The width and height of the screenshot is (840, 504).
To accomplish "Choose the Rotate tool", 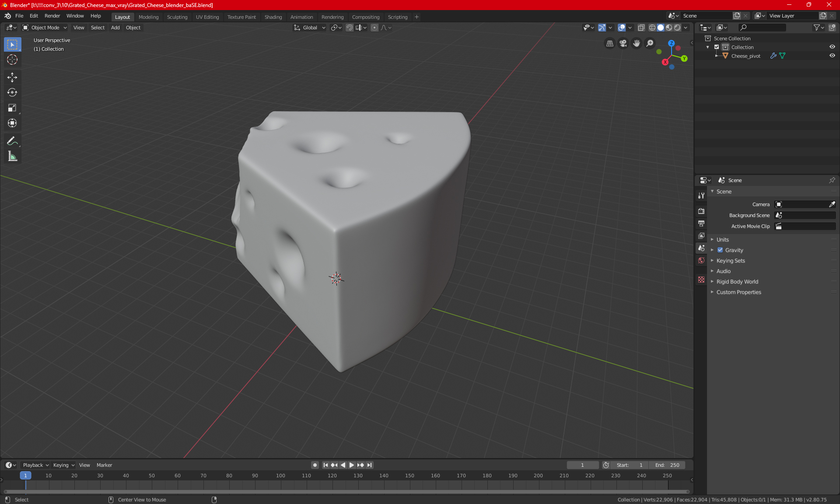I will tap(12, 92).
